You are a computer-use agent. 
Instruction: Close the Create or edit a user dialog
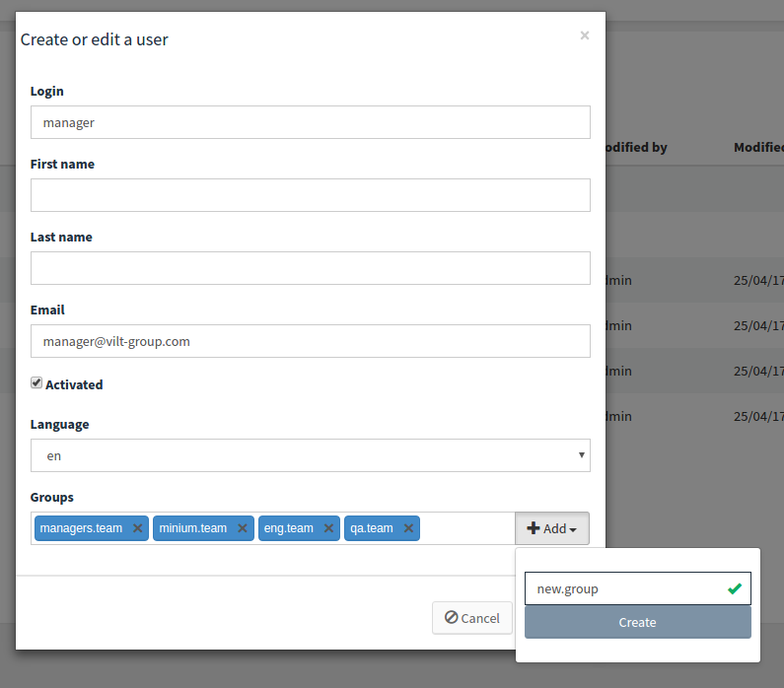(585, 35)
